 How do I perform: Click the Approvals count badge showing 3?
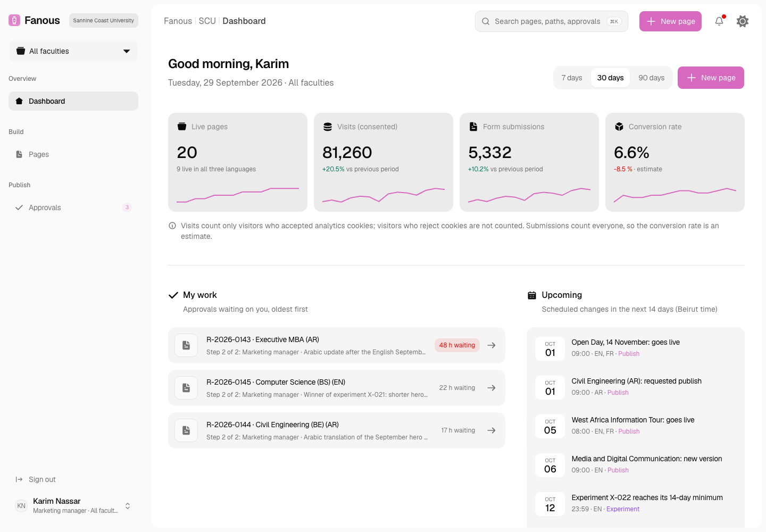click(127, 207)
